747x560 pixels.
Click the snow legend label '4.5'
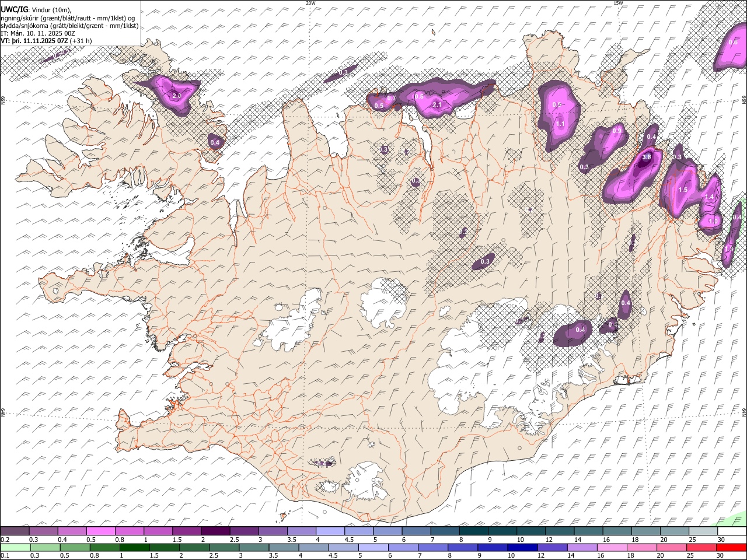click(x=349, y=540)
